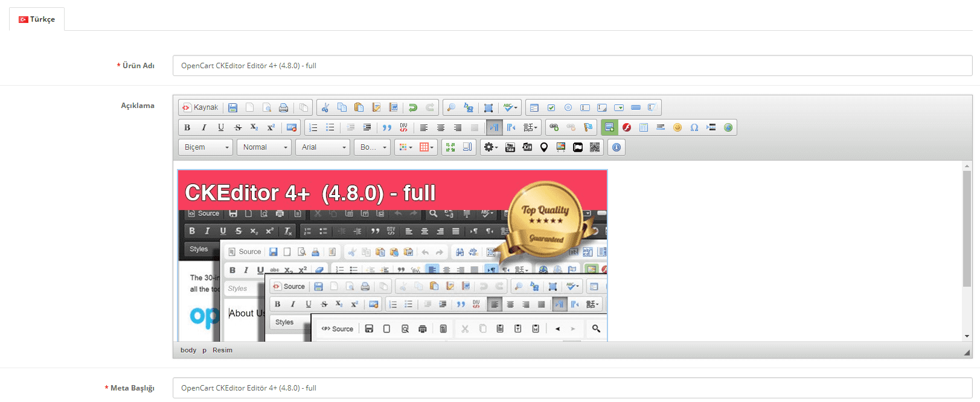
Task: Click the Table insert icon
Action: coord(644,127)
